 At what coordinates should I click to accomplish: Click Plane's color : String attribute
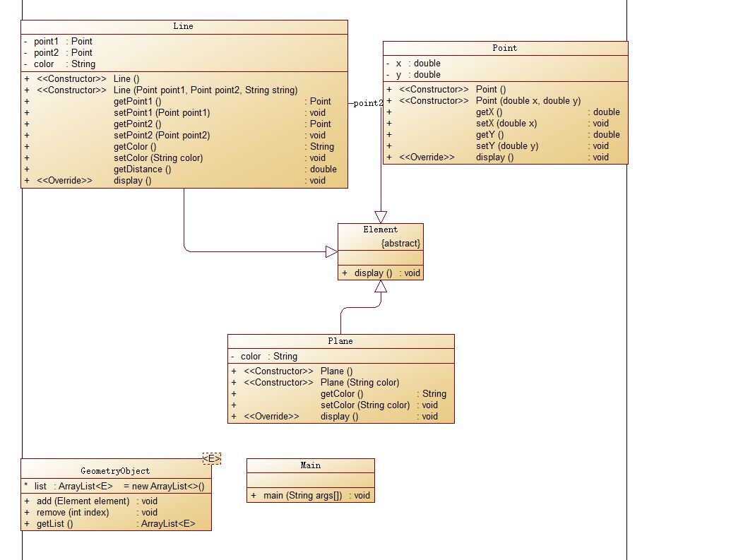[x=264, y=356]
